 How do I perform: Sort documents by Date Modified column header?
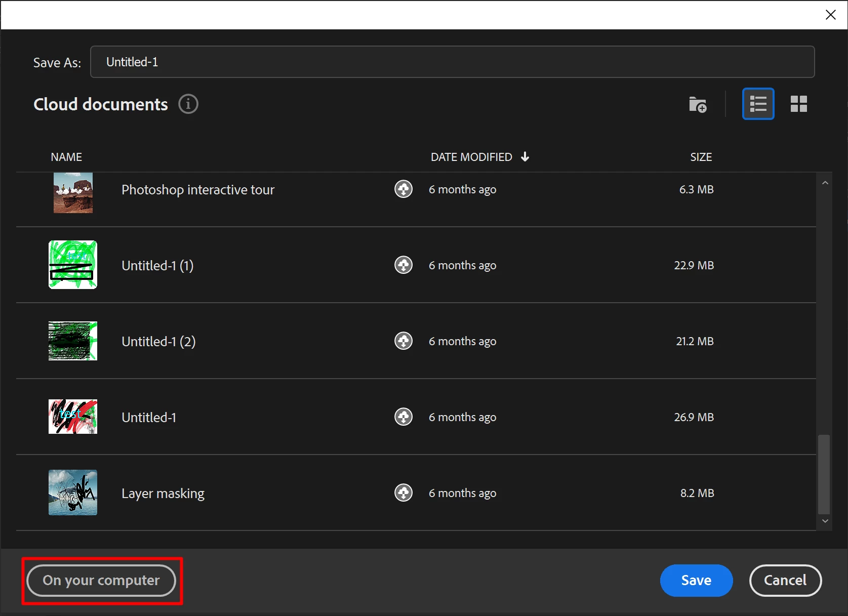click(x=471, y=157)
